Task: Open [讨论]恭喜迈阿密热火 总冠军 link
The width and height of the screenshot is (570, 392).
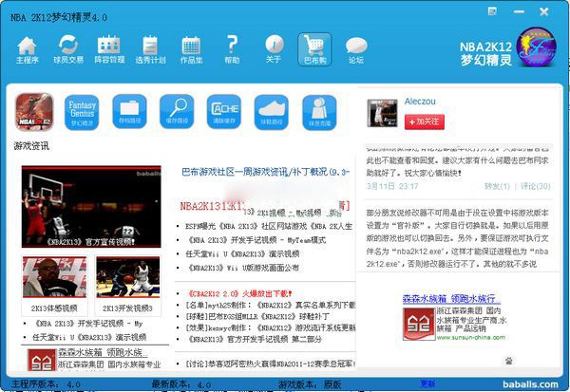Action: (x=271, y=364)
